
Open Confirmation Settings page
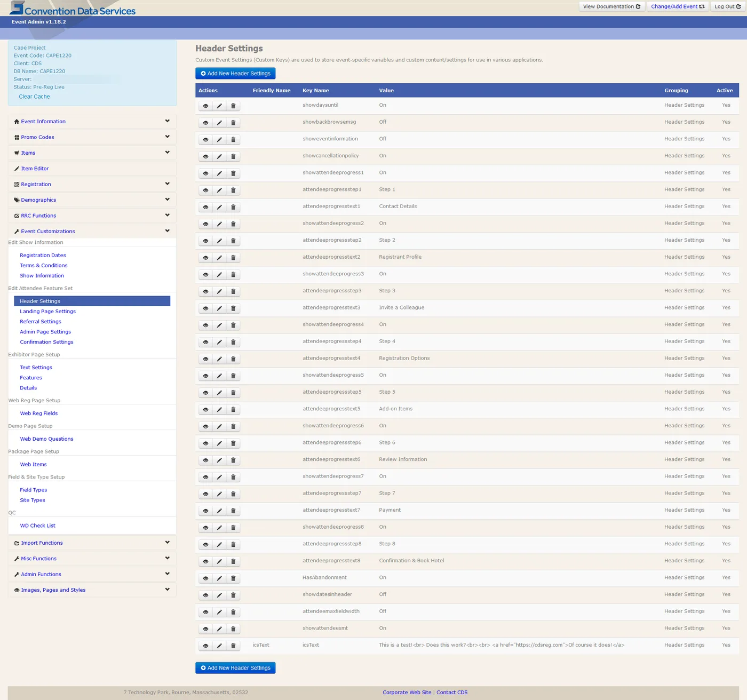46,342
